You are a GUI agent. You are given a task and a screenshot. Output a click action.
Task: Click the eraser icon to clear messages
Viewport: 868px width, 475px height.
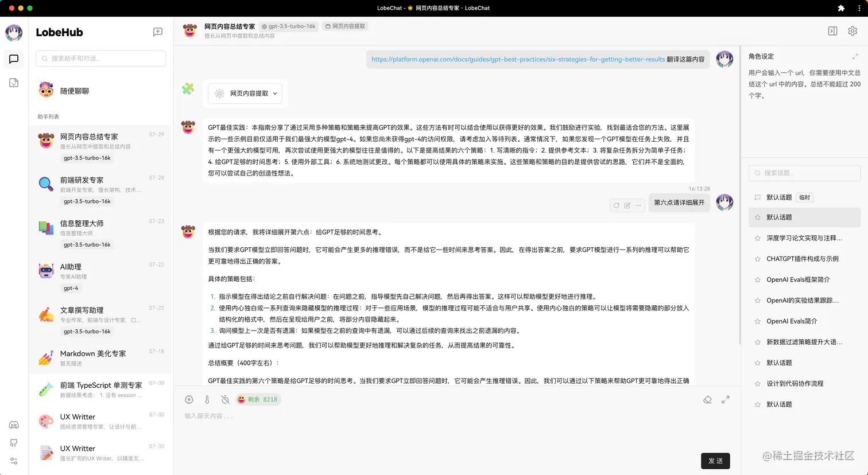coord(707,399)
